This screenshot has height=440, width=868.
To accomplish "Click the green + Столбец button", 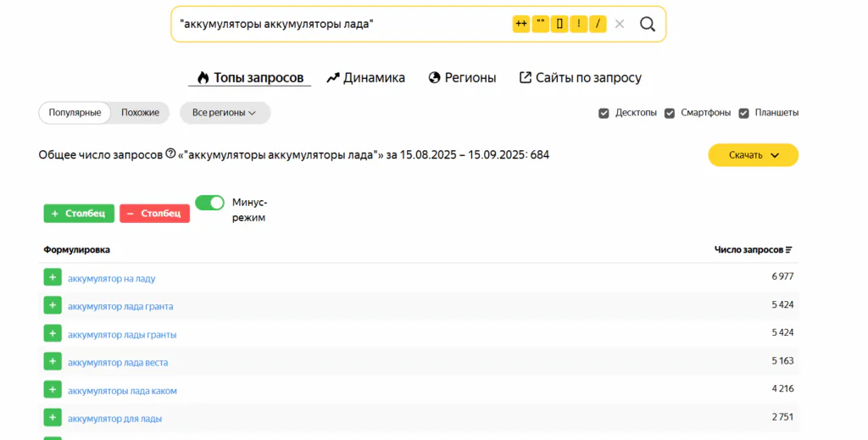I will coord(79,213).
